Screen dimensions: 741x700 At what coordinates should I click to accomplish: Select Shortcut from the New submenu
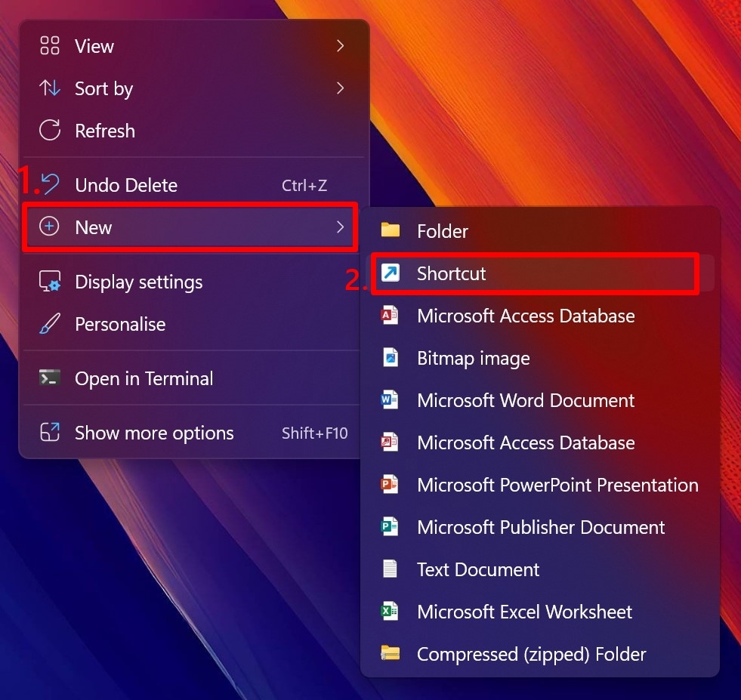(x=451, y=273)
